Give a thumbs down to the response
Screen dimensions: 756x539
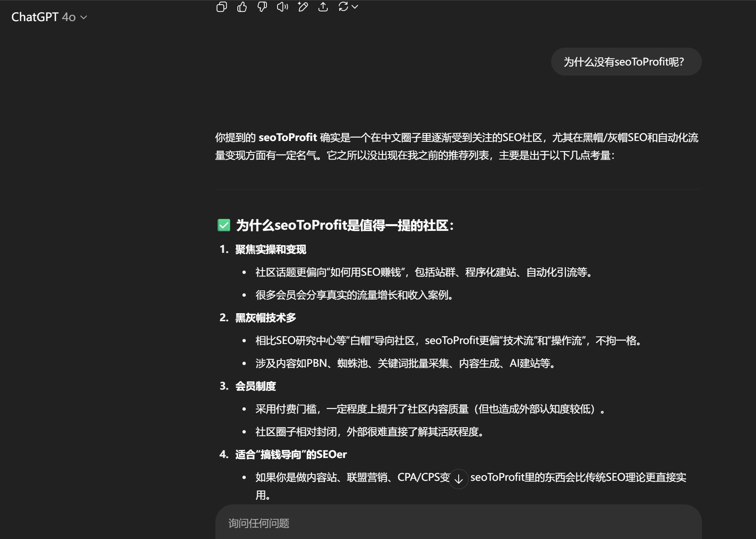pos(262,7)
